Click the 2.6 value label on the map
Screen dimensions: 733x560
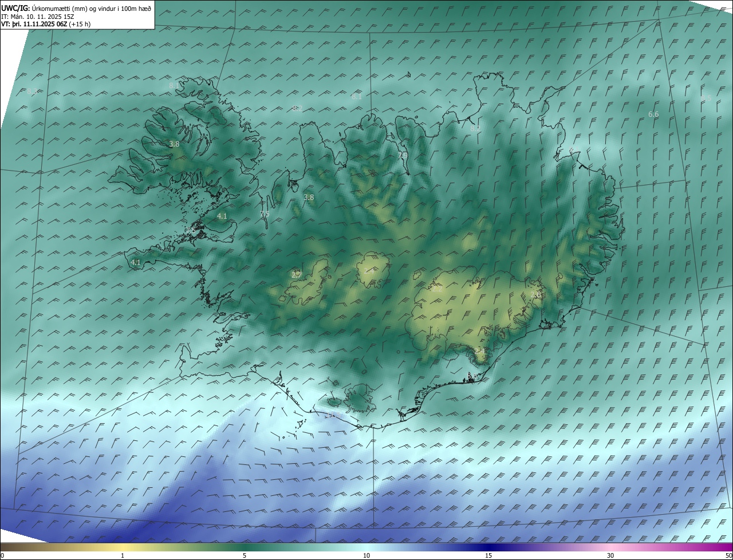[x=536, y=294]
